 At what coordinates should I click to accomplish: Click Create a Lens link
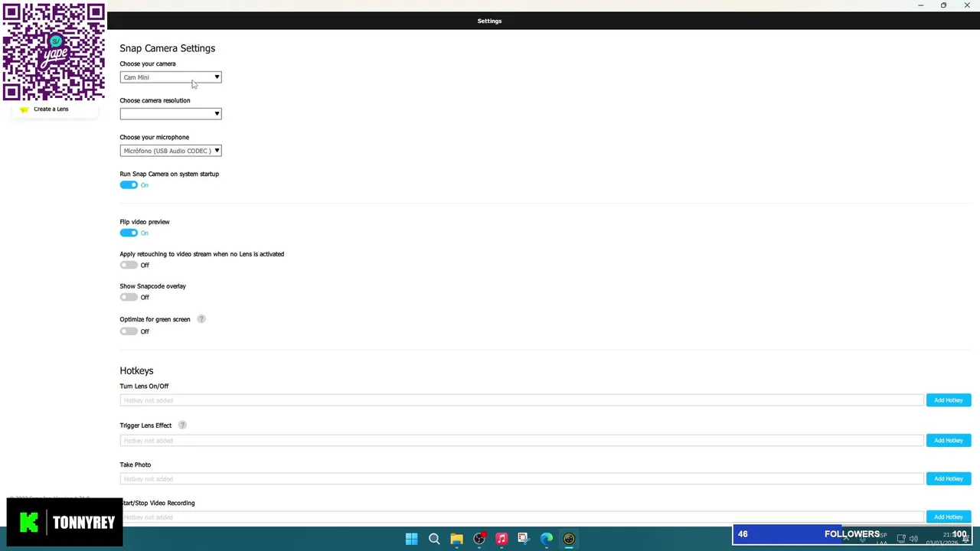point(51,109)
